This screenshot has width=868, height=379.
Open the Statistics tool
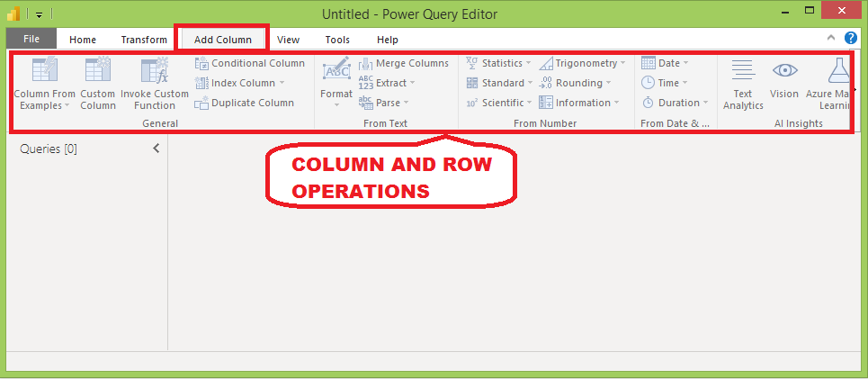coord(498,63)
